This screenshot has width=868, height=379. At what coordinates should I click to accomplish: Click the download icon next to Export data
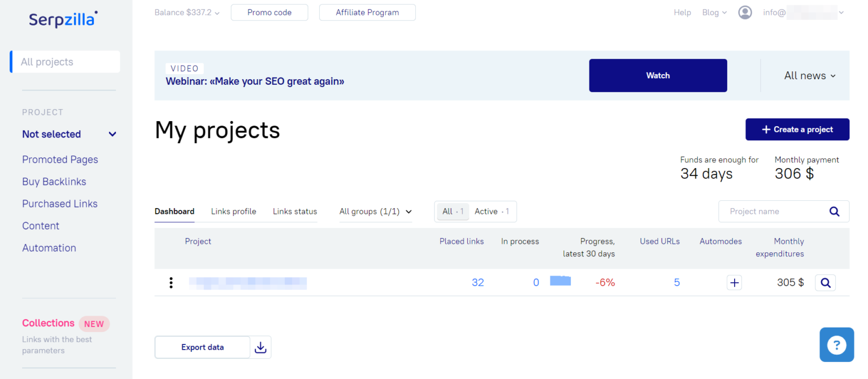pos(261,347)
